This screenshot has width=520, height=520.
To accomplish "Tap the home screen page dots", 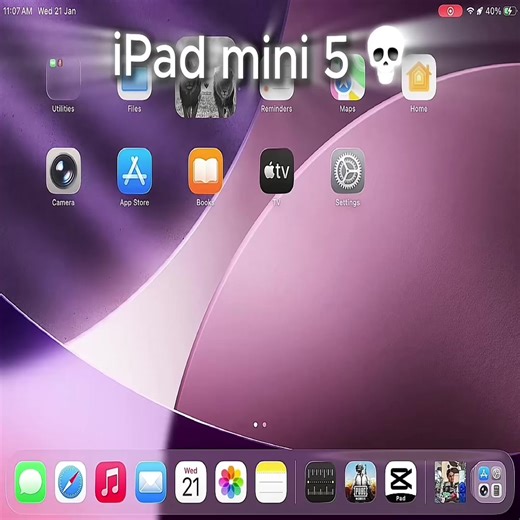I will [x=260, y=425].
